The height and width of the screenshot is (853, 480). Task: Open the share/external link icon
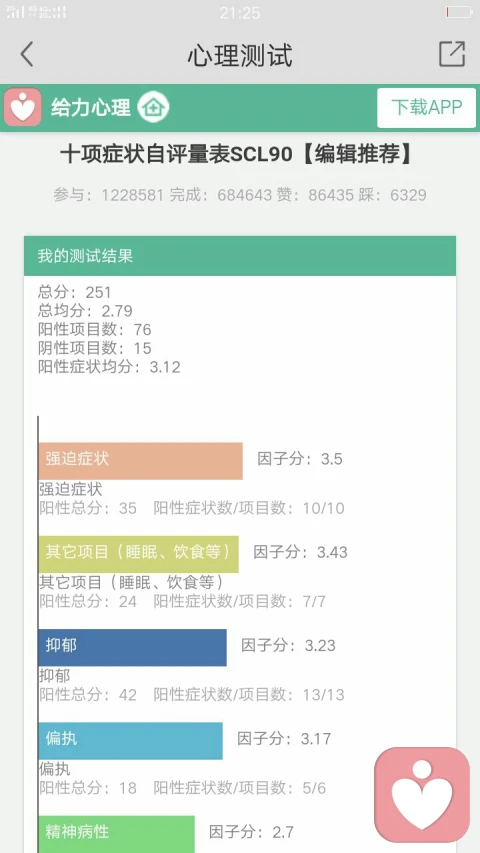(x=452, y=54)
